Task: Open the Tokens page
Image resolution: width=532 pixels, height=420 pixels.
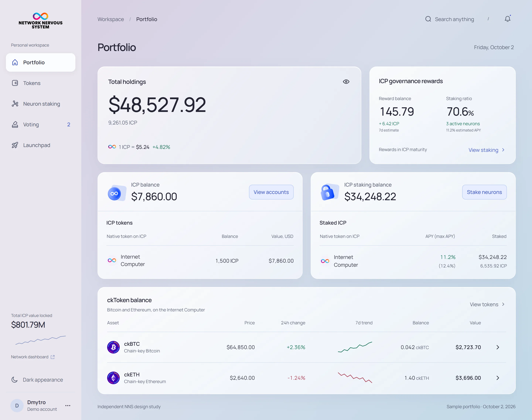Action: coord(41,83)
